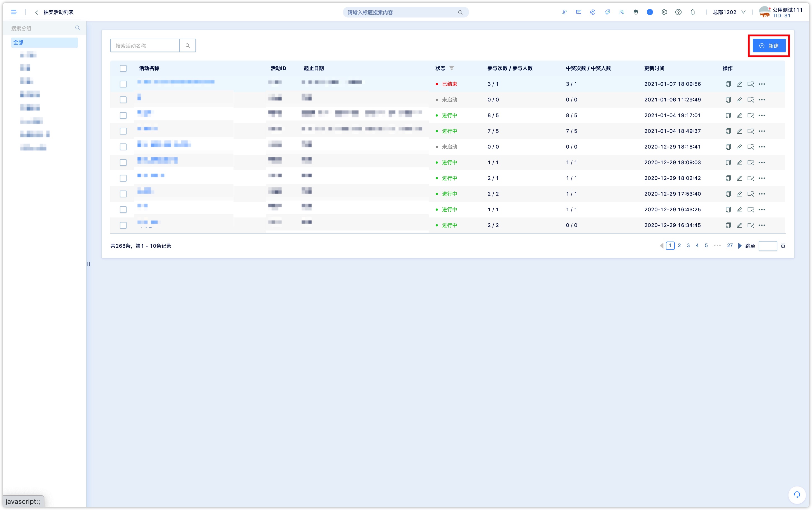The width and height of the screenshot is (812, 510).
Task: Edit the activity updated 2020-12-29 16:43:25
Action: click(739, 210)
